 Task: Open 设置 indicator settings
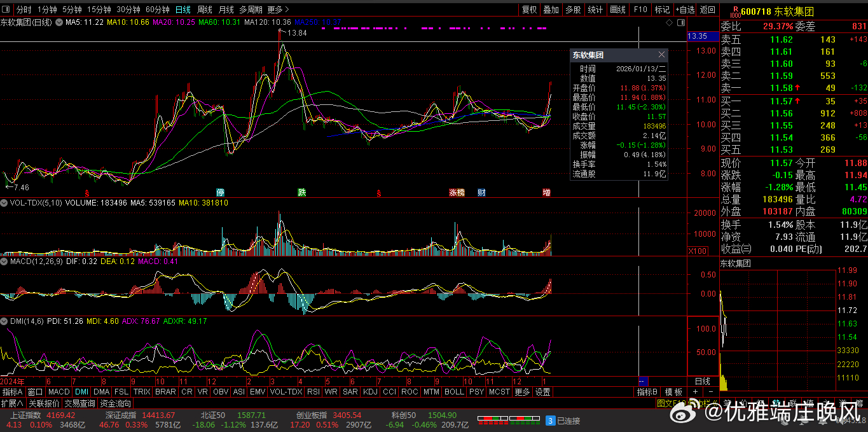(542, 392)
